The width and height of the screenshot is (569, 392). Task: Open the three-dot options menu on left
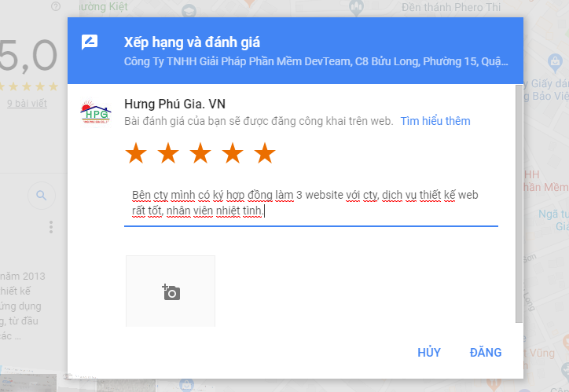click(x=51, y=227)
